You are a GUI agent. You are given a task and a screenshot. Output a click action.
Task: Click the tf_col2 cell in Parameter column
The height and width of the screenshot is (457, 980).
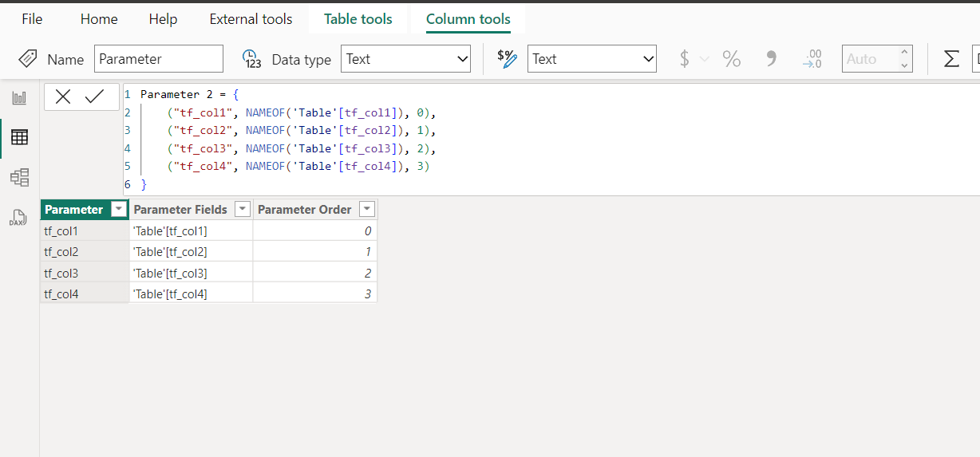click(x=85, y=252)
